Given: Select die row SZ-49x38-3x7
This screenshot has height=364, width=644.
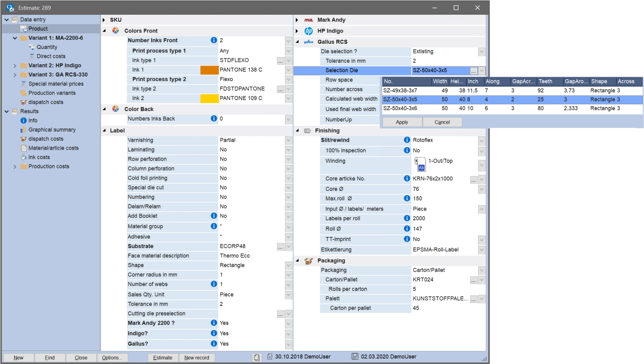Looking at the screenshot, I should pos(512,90).
